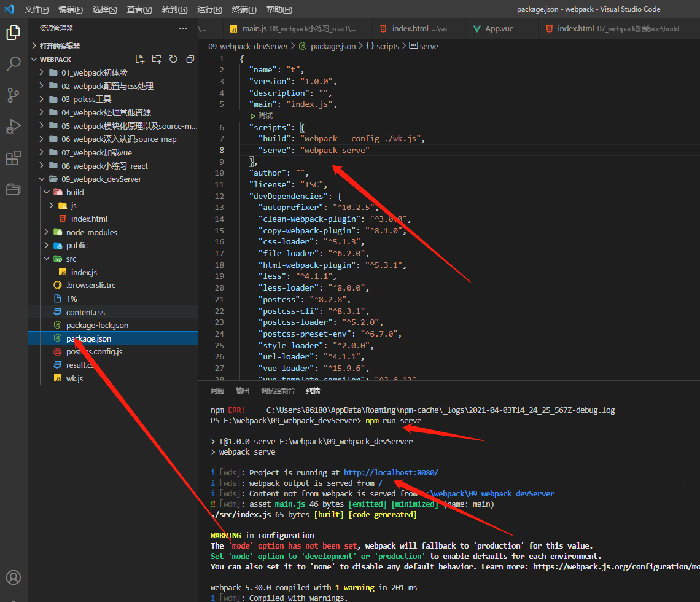Refresh the Explorer file tree
The image size is (700, 602).
[173, 58]
